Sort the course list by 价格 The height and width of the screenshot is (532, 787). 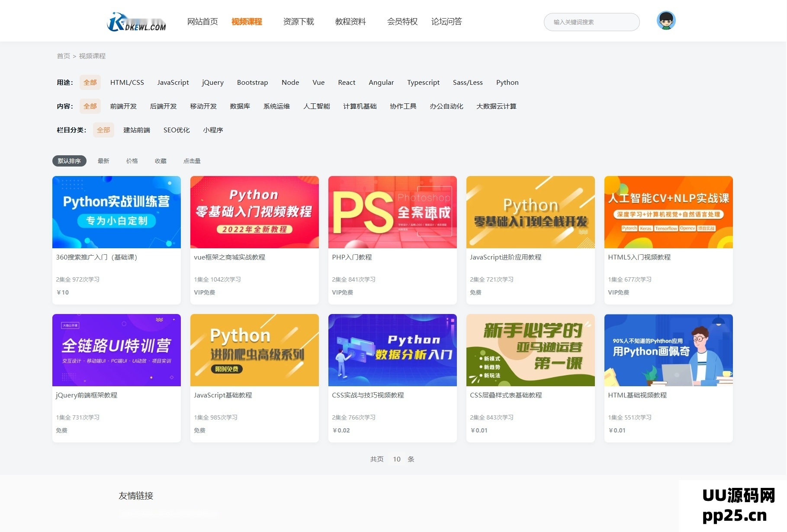(132, 161)
